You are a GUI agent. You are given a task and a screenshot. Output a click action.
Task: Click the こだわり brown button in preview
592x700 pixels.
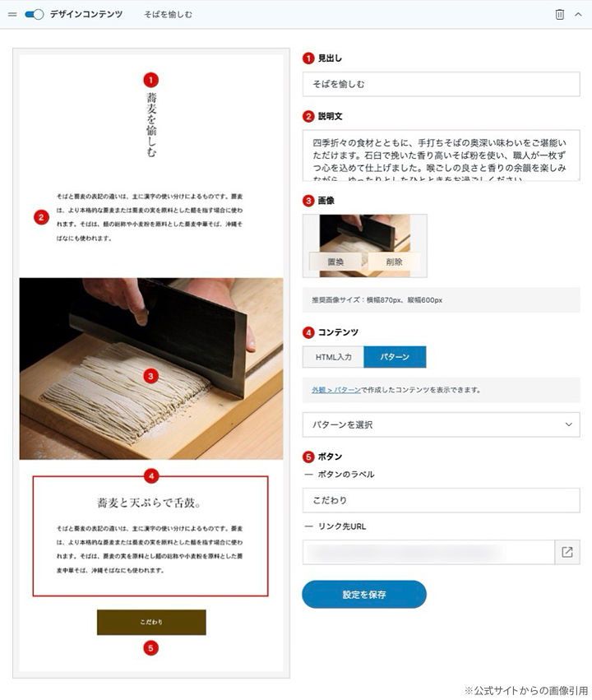(151, 623)
